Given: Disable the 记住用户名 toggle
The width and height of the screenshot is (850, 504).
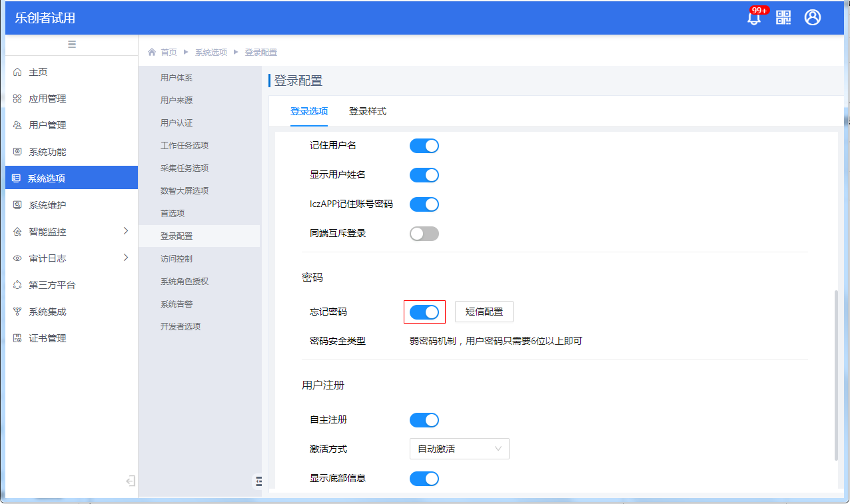Looking at the screenshot, I should pyautogui.click(x=424, y=146).
